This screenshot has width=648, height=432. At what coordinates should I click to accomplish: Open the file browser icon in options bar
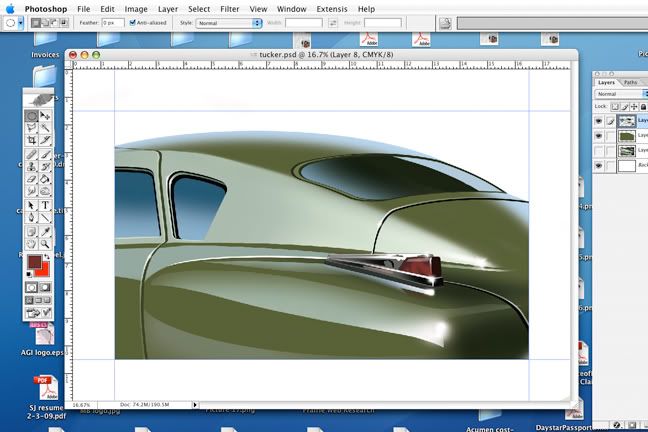pos(445,23)
